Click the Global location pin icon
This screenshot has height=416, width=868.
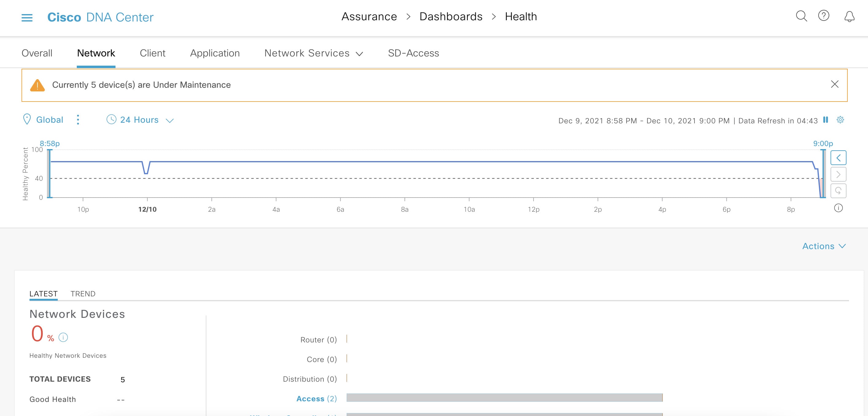tap(27, 119)
